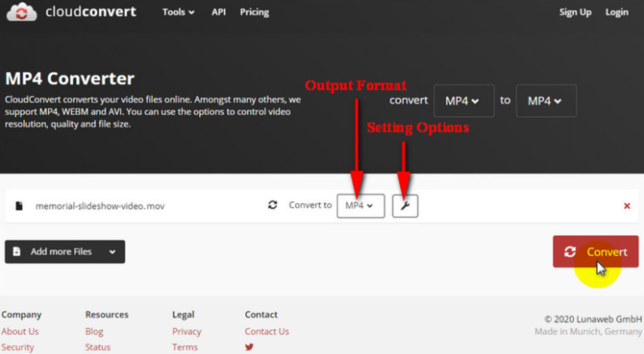The image size is (644, 354).
Task: Open the source format MP4 dropdown in the header
Action: point(464,101)
